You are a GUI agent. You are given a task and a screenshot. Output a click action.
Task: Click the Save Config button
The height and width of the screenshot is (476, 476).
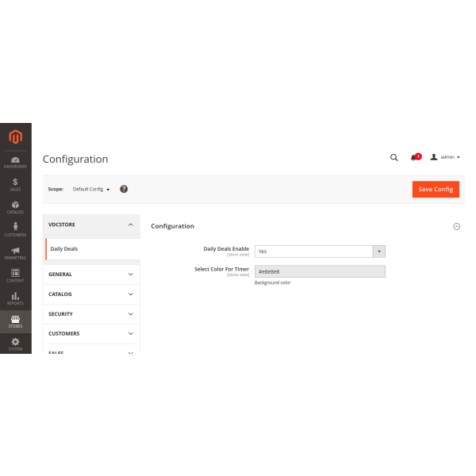(x=436, y=190)
